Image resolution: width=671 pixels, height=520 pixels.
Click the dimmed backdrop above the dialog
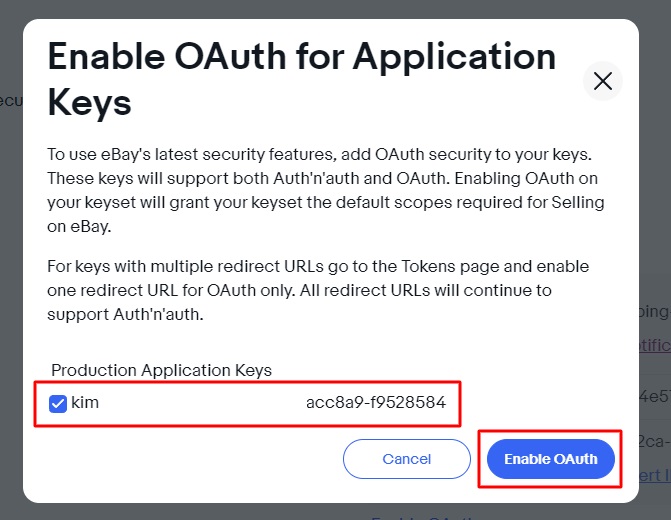pos(336,9)
